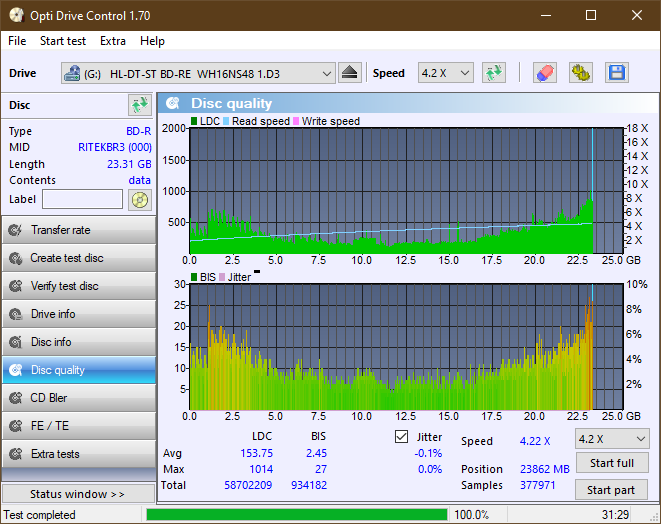Open the Drive selection dropdown
The width and height of the screenshot is (661, 524).
coord(198,73)
